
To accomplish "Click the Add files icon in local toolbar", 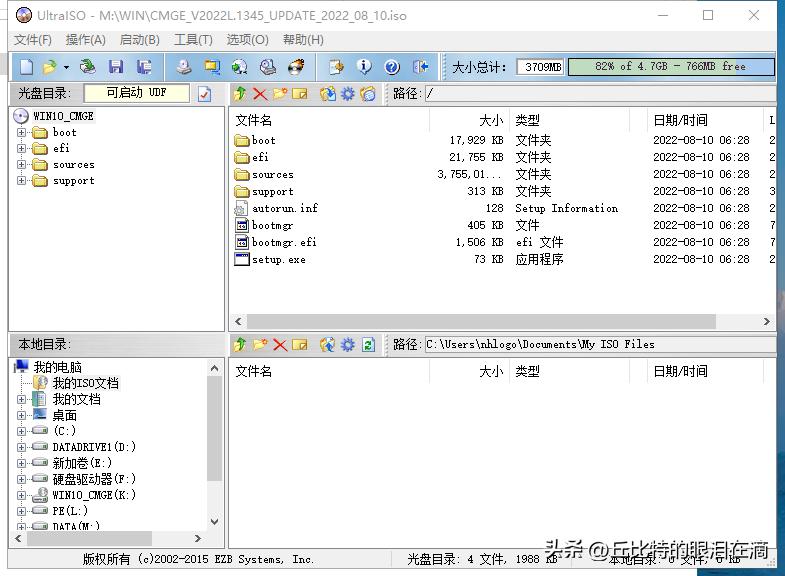I will [x=328, y=344].
